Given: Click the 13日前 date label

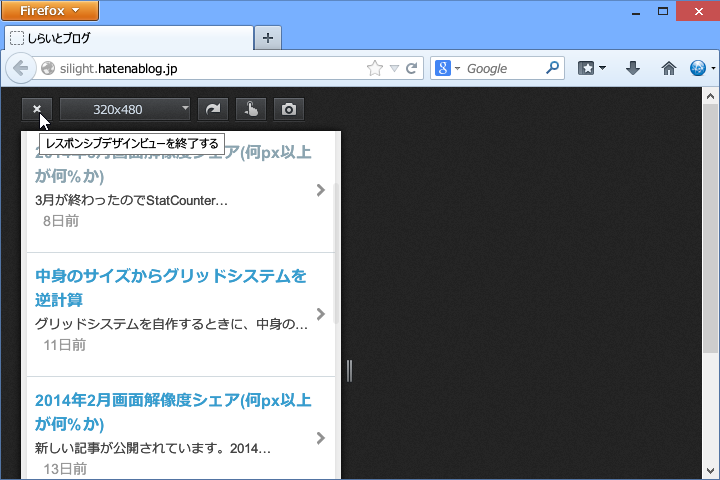Looking at the screenshot, I should 65,469.
